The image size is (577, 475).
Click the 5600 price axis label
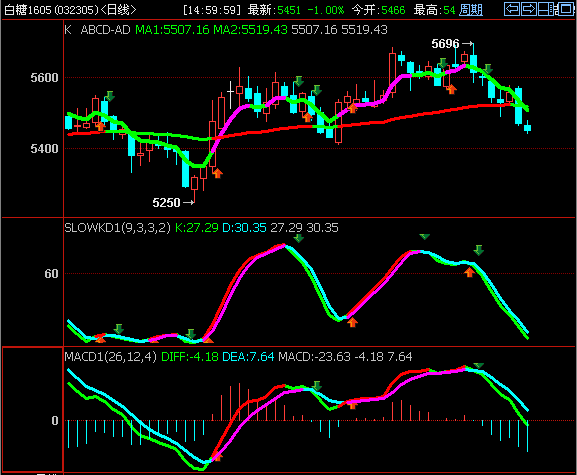(44, 78)
